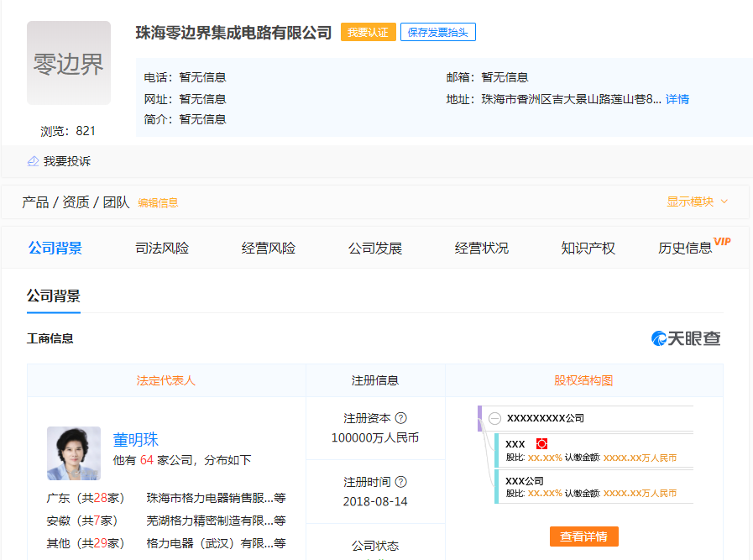Click the 我要认证 button

pyautogui.click(x=369, y=32)
